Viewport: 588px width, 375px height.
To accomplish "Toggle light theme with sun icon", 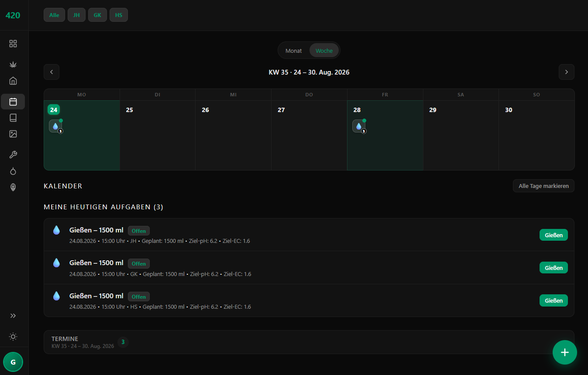I will (x=13, y=337).
